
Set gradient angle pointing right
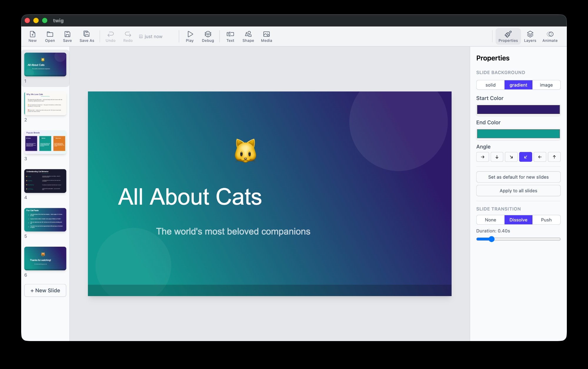[x=482, y=157]
